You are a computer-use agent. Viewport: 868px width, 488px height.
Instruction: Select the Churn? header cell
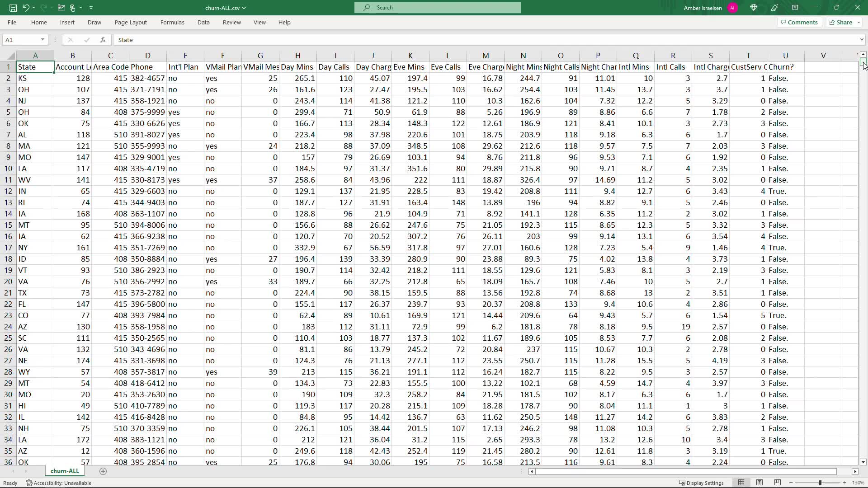785,67
